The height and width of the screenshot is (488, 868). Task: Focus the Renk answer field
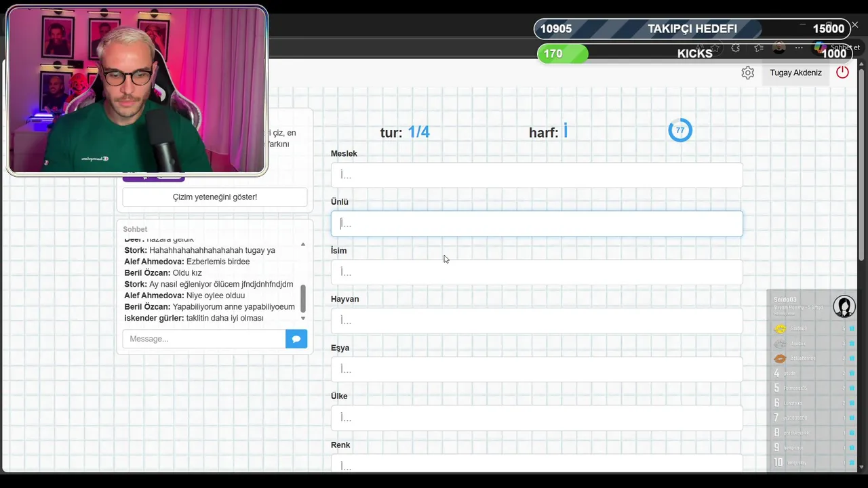click(x=536, y=464)
